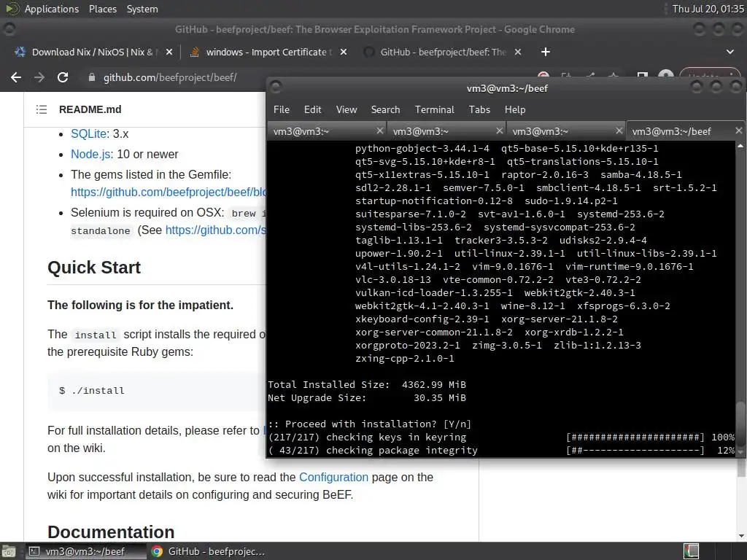Click Total Installed Size line in terminal
Image resolution: width=747 pixels, height=560 pixels.
pyautogui.click(x=367, y=385)
